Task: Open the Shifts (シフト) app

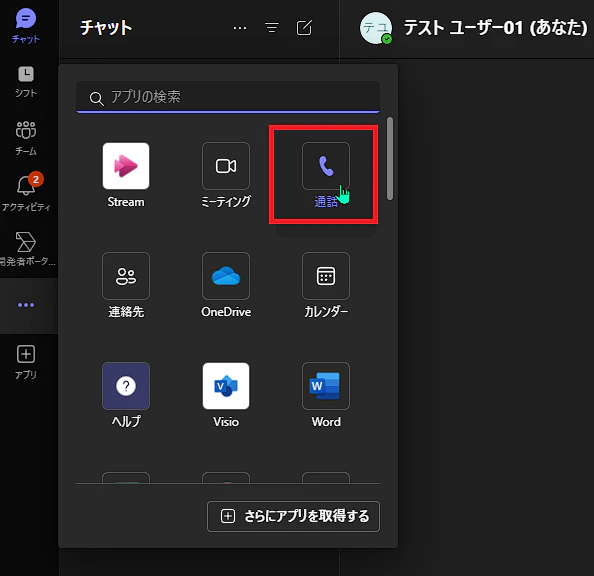Action: pyautogui.click(x=26, y=82)
